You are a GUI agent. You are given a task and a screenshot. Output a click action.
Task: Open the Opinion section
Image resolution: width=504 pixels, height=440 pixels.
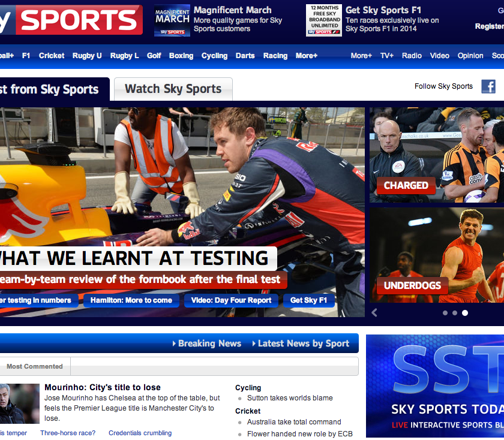pos(470,56)
